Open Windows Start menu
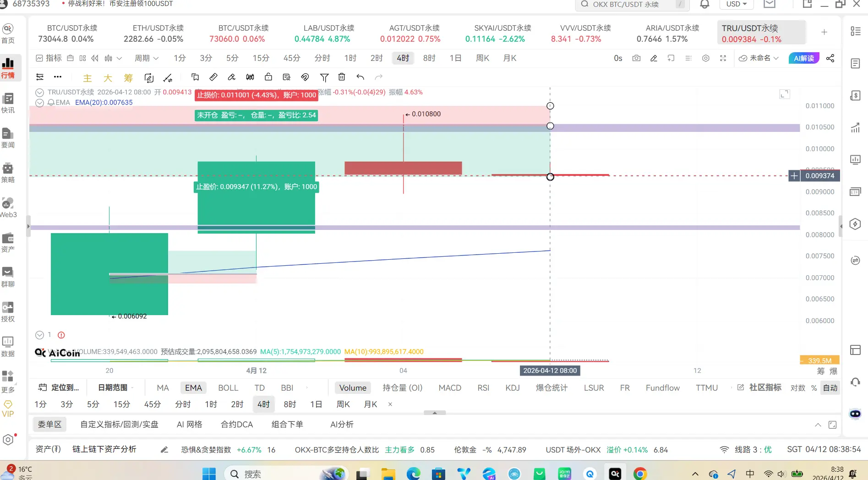The image size is (868, 480). tap(209, 473)
